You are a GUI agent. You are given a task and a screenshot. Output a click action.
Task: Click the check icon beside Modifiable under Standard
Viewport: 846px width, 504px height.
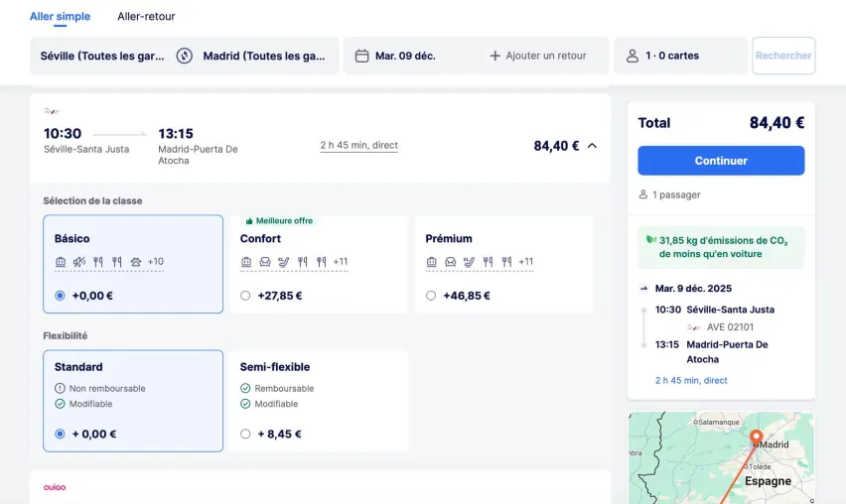tap(60, 404)
